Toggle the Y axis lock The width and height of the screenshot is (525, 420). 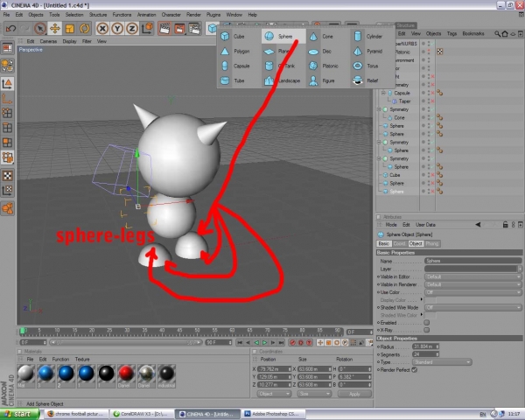(117, 29)
